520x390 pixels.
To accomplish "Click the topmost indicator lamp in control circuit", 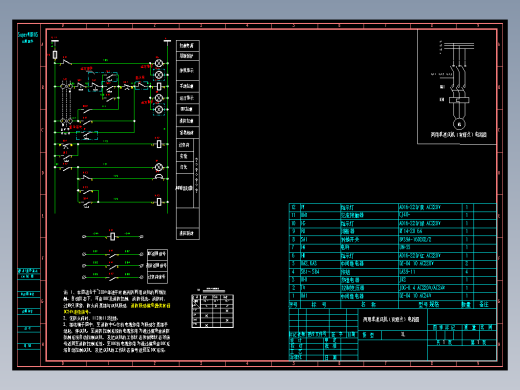I will tap(159, 63).
